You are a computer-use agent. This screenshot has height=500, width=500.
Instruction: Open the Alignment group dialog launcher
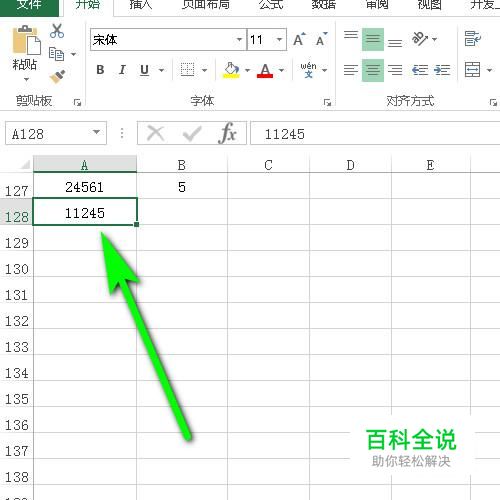point(493,102)
